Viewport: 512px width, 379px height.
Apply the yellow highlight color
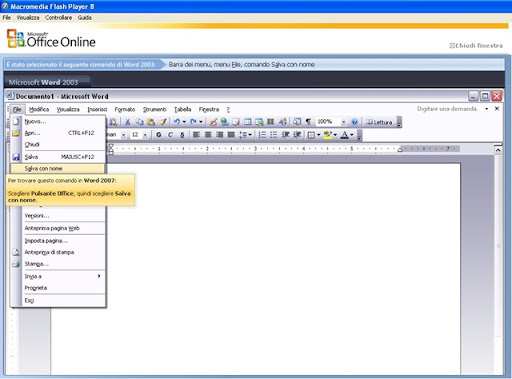point(328,135)
